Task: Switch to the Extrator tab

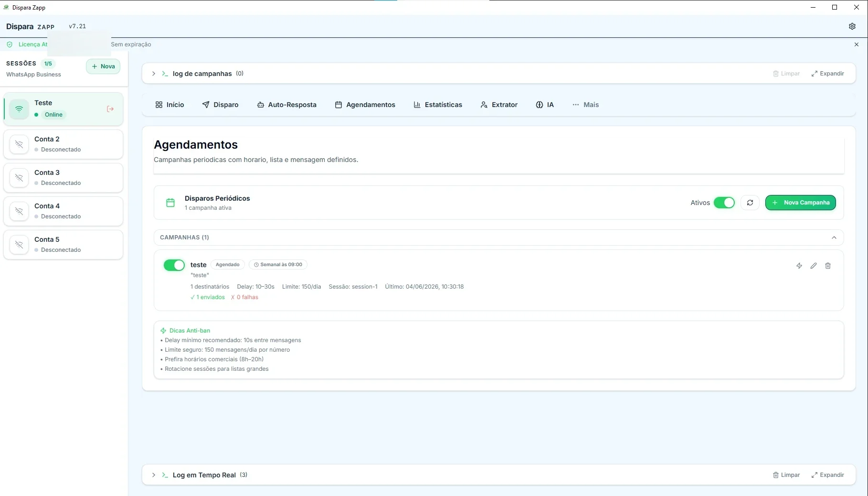Action: [499, 105]
